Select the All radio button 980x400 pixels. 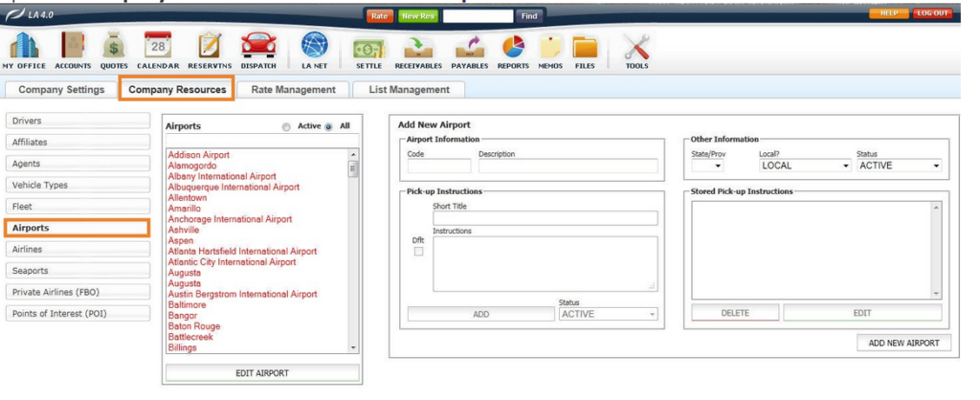(x=329, y=126)
